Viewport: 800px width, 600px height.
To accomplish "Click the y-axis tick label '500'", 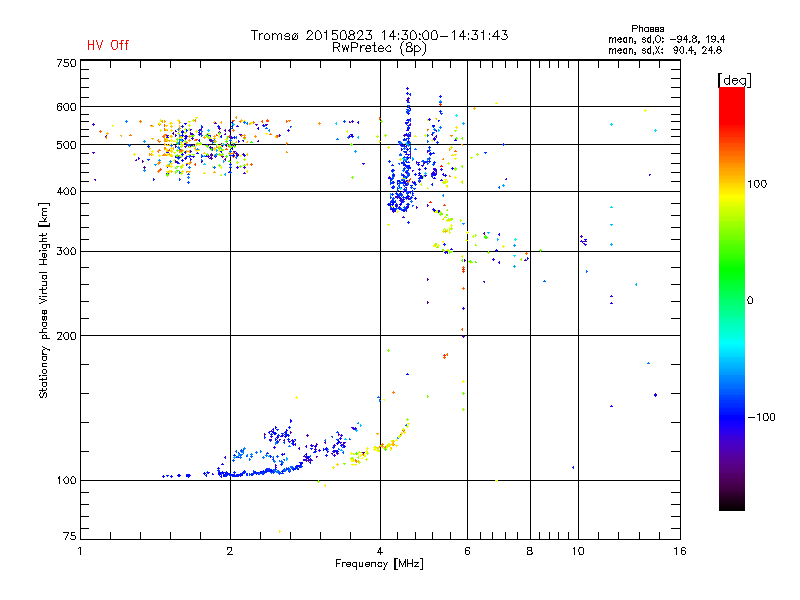I will click(x=66, y=145).
